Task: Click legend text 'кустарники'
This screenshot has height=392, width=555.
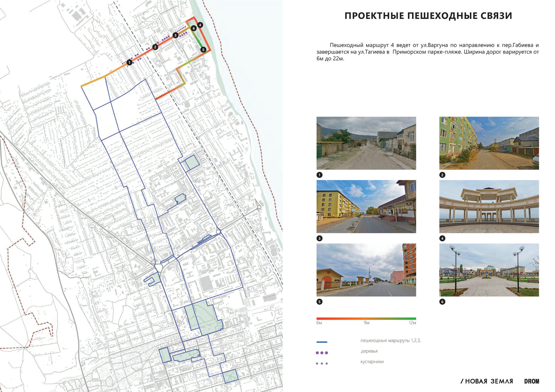Action: point(372,362)
